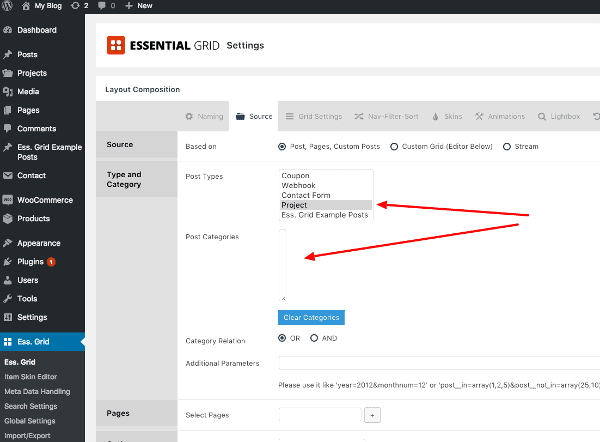Select Post, Pages, Custom Posts radio
The image size is (600, 442).
pyautogui.click(x=282, y=147)
